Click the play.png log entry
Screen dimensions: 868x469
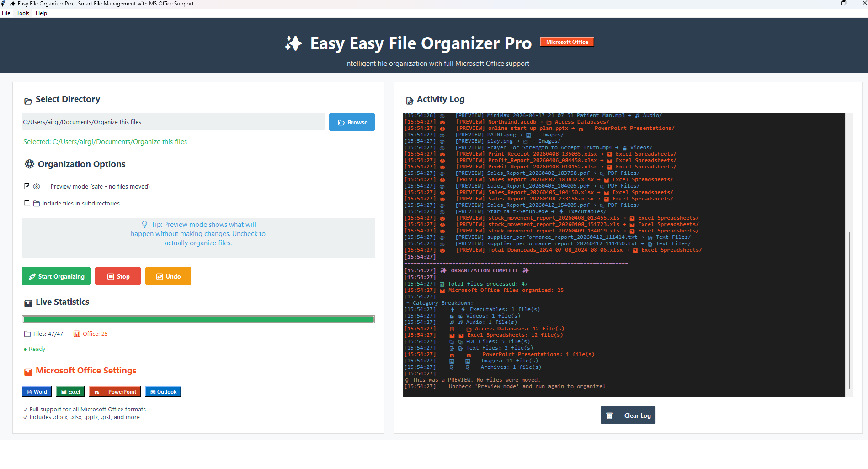coord(482,141)
